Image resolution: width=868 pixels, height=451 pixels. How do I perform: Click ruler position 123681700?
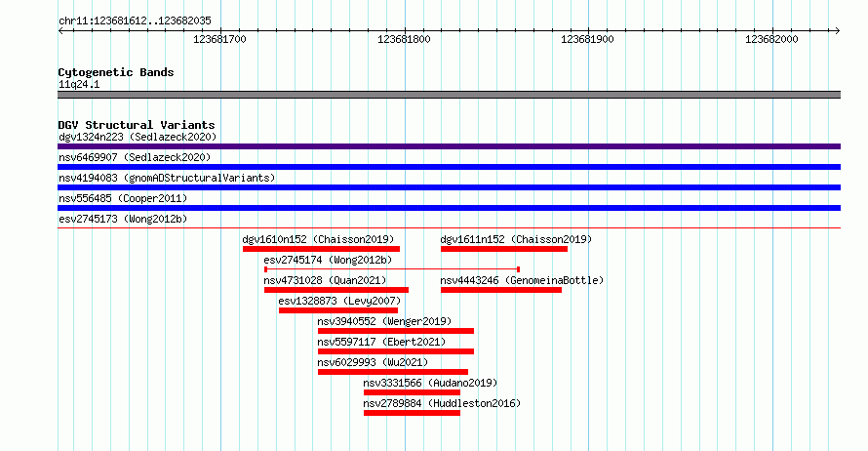pyautogui.click(x=219, y=39)
